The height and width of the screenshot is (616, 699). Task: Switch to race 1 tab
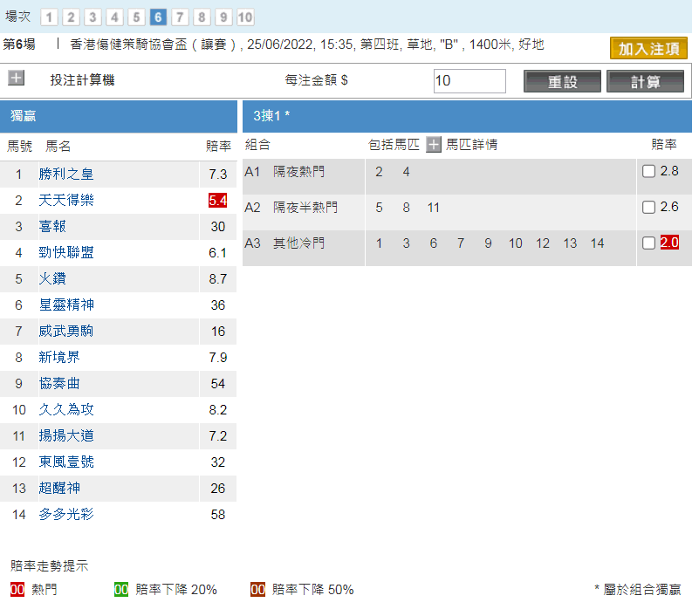(50, 17)
